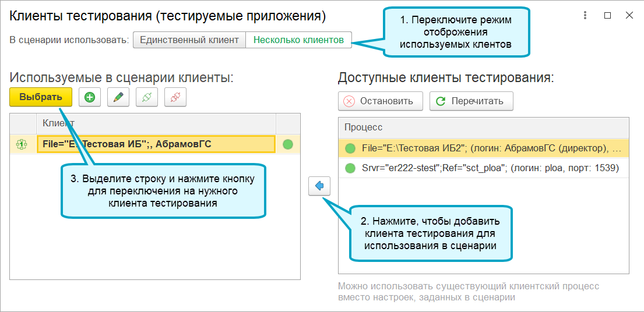Click the Процесс column header
This screenshot has width=644, height=312.
(x=483, y=127)
